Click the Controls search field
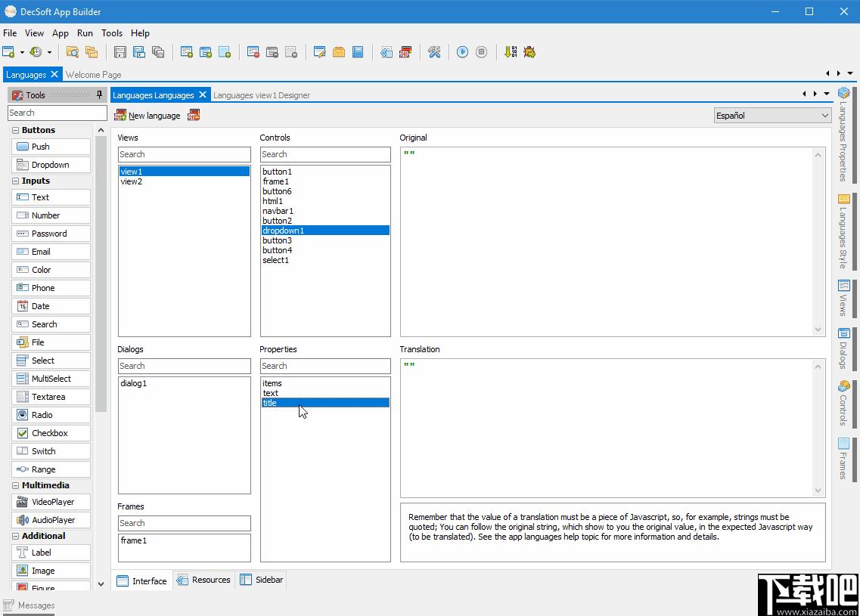This screenshot has height=616, width=860. coord(325,154)
